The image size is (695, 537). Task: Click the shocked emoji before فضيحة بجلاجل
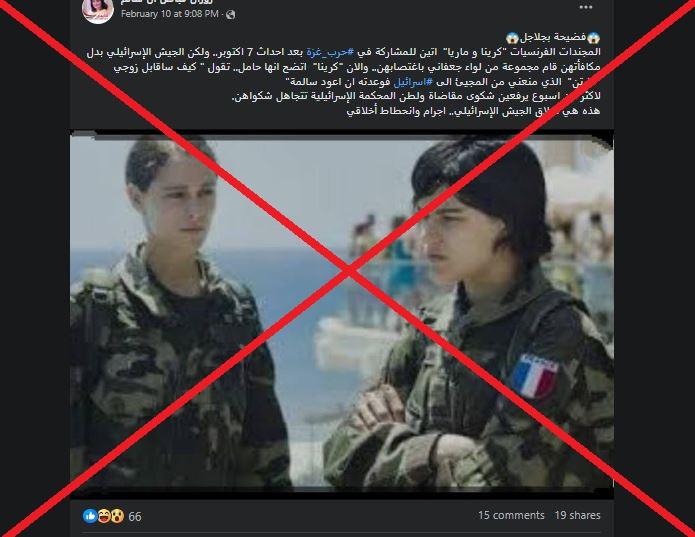click(593, 37)
